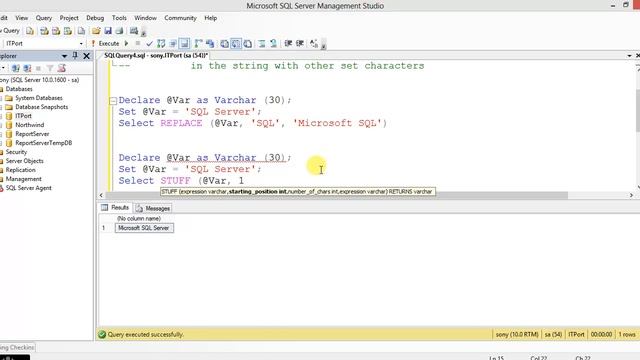Open the Window menu

tap(145, 18)
